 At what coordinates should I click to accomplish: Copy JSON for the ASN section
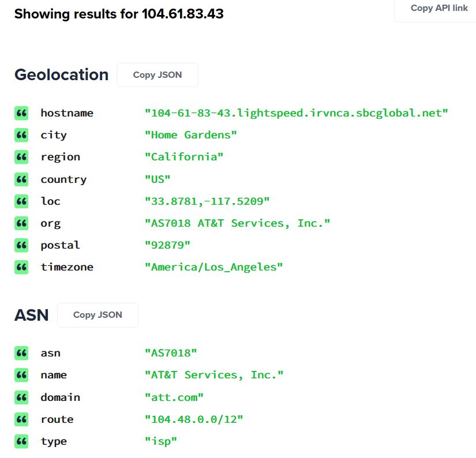98,315
